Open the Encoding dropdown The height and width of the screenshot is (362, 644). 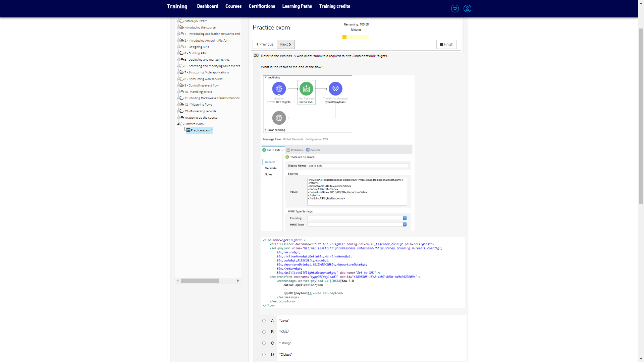point(405,218)
